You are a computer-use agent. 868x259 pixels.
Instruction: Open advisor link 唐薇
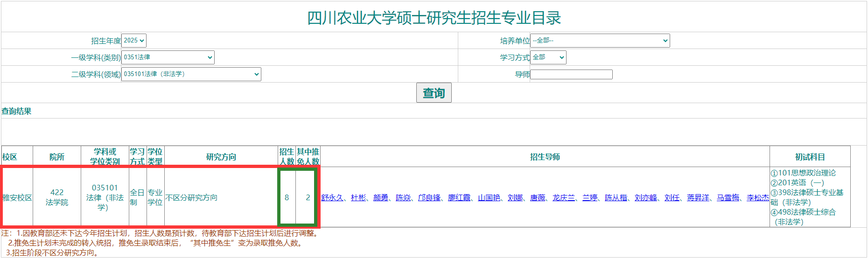(x=538, y=197)
